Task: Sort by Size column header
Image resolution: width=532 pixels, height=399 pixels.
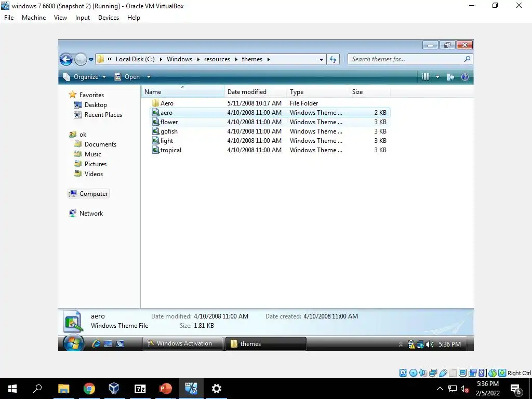Action: click(369, 92)
